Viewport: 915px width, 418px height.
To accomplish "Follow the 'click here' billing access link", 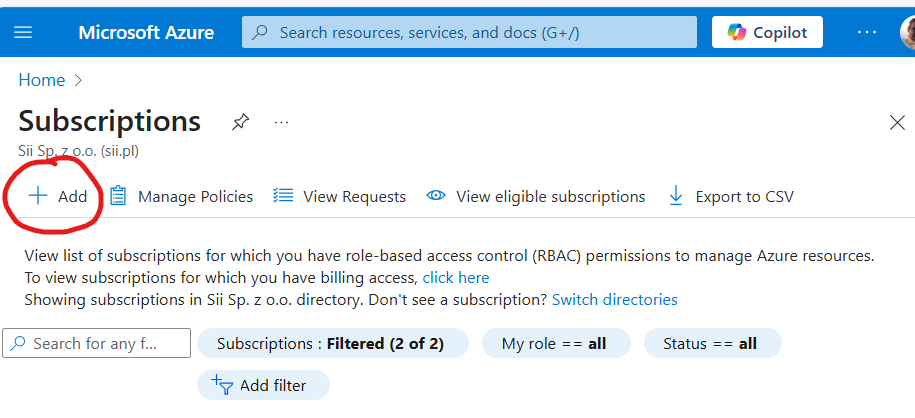I will point(456,277).
